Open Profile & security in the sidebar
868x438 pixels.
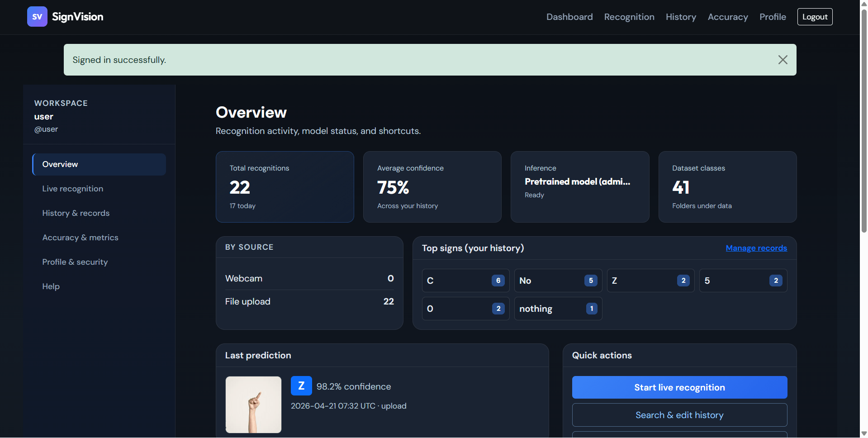[99, 262]
